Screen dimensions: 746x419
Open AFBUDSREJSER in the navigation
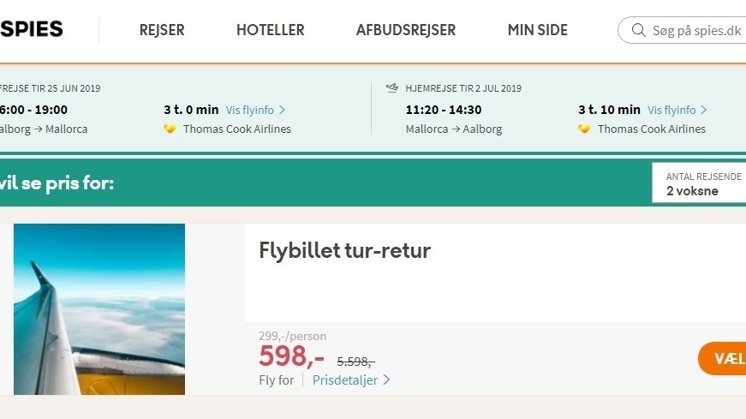[x=406, y=30]
